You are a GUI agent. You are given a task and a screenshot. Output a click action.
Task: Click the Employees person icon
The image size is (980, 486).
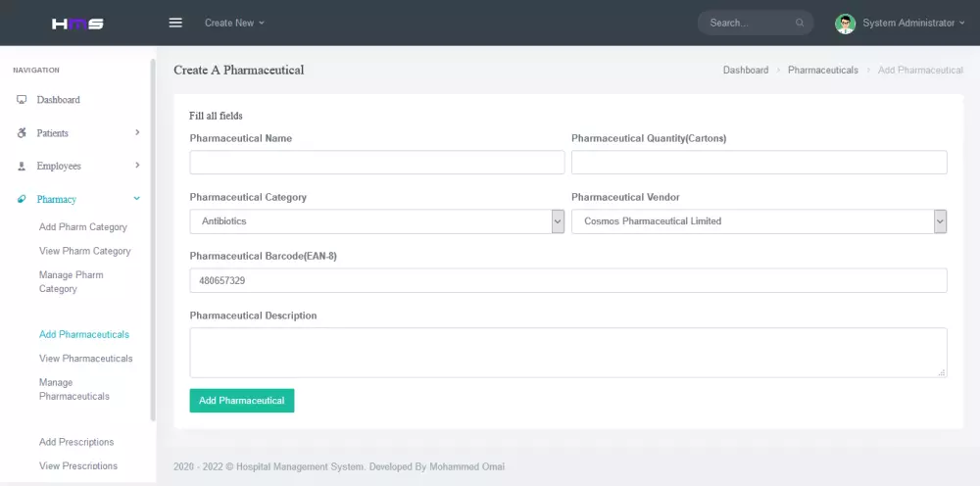click(x=22, y=167)
